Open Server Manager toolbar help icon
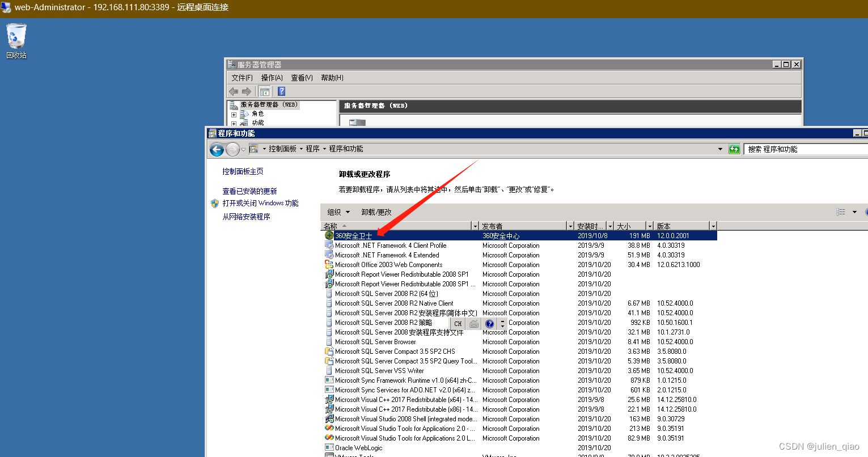 281,91
